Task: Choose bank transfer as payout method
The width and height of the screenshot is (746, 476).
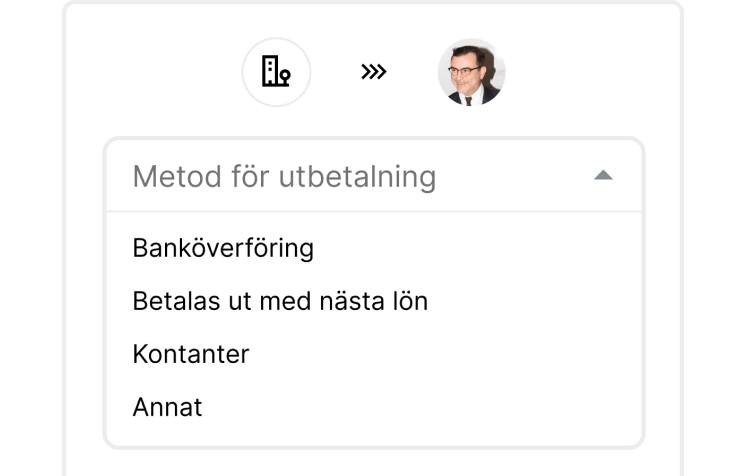Action: [223, 248]
